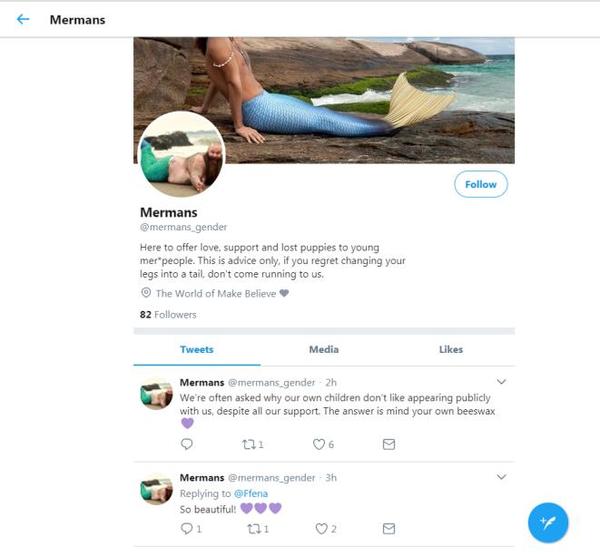The image size is (600, 556).
Task: Share beeswax tweet via direct message
Action: click(x=389, y=444)
